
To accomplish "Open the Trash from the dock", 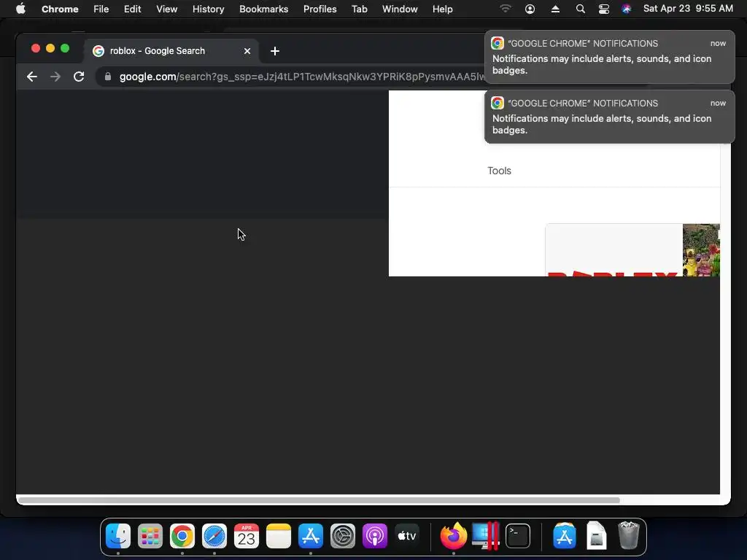I will [628, 536].
